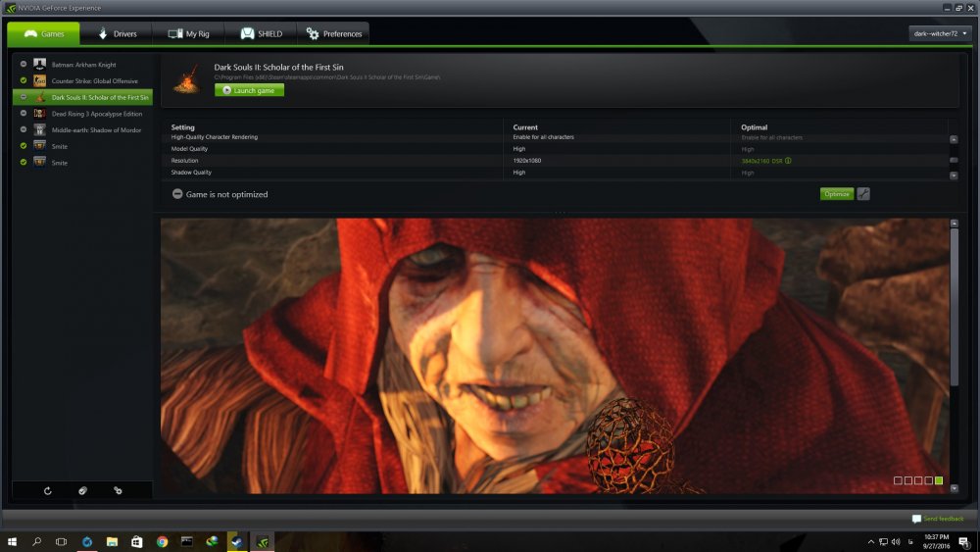This screenshot has width=980, height=552.
Task: Click the Dead Rising 3 game thumbnail icon
Action: point(39,113)
